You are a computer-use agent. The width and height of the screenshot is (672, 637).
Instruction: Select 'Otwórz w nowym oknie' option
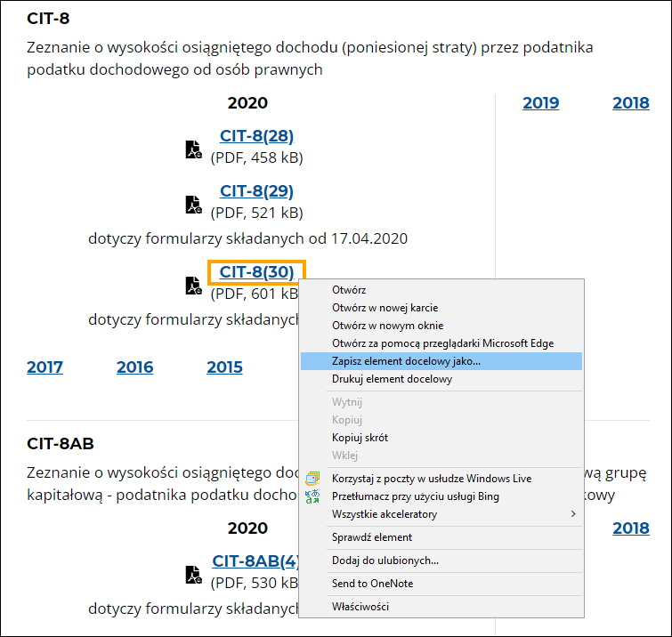pos(387,326)
